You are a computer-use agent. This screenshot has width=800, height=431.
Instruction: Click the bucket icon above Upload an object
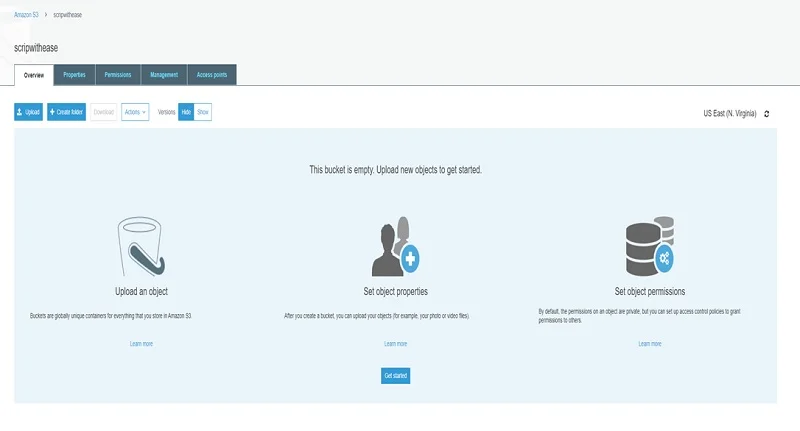[x=141, y=247]
